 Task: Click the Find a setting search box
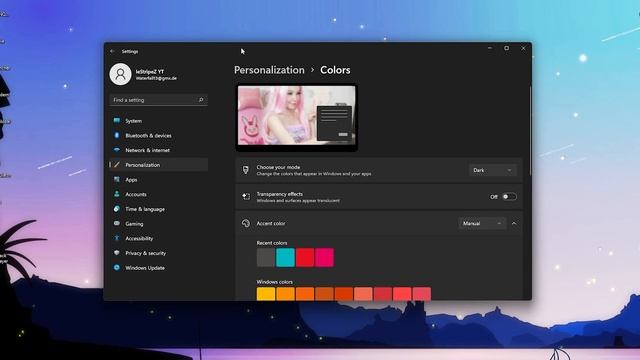tap(159, 100)
